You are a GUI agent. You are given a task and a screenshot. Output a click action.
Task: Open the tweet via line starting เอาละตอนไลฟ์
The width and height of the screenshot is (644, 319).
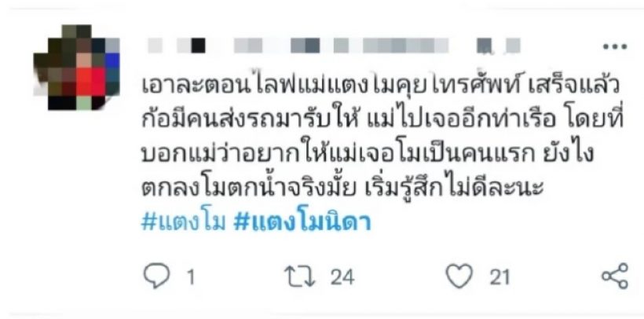tap(381, 86)
